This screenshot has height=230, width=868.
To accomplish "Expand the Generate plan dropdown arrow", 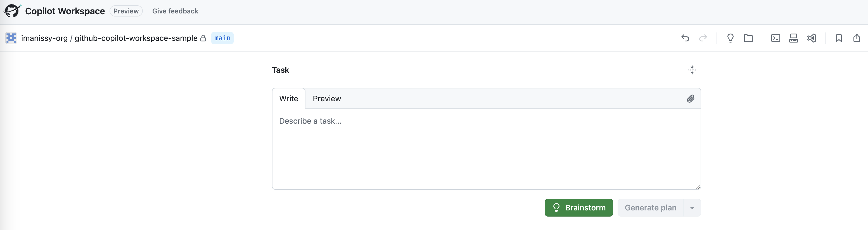I will (692, 208).
